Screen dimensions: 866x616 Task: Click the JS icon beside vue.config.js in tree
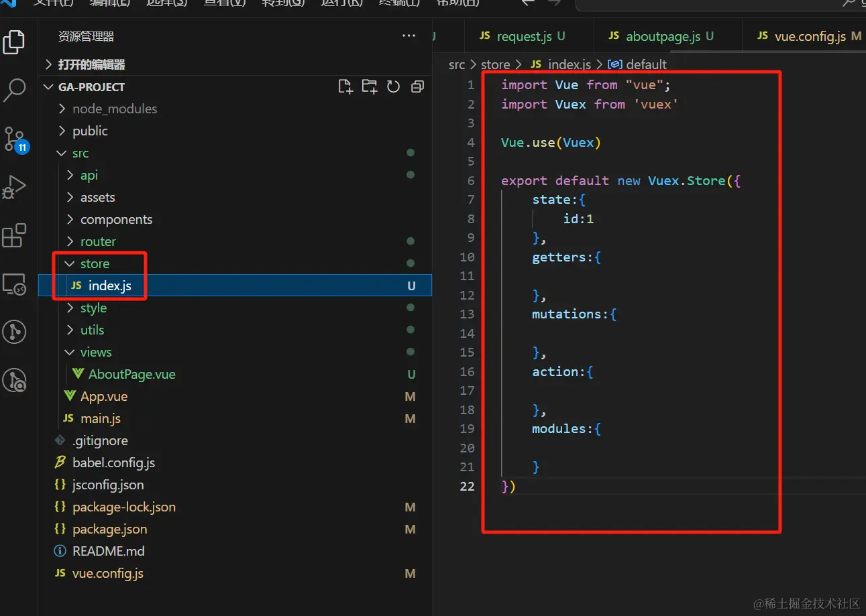60,573
